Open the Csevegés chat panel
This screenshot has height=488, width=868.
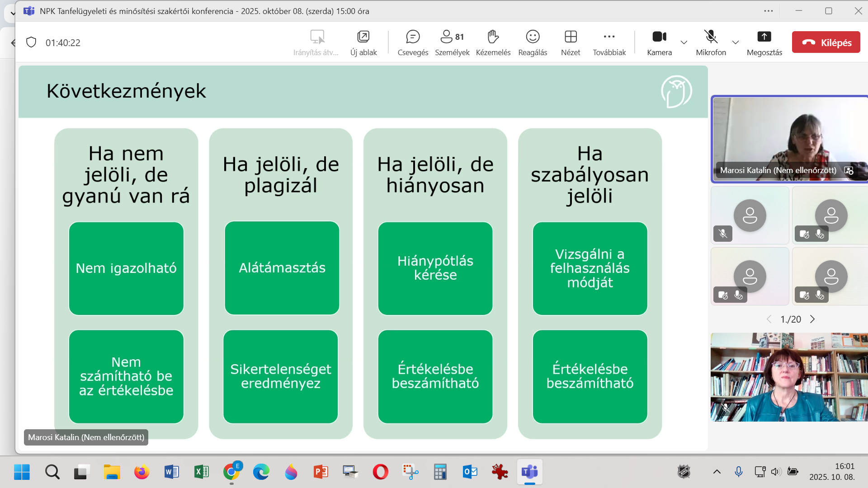(x=412, y=42)
